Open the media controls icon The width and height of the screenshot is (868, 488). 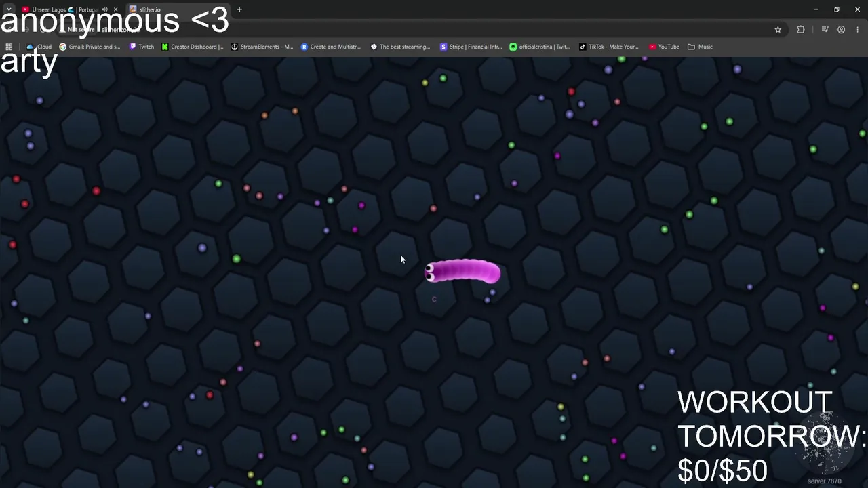tap(825, 30)
